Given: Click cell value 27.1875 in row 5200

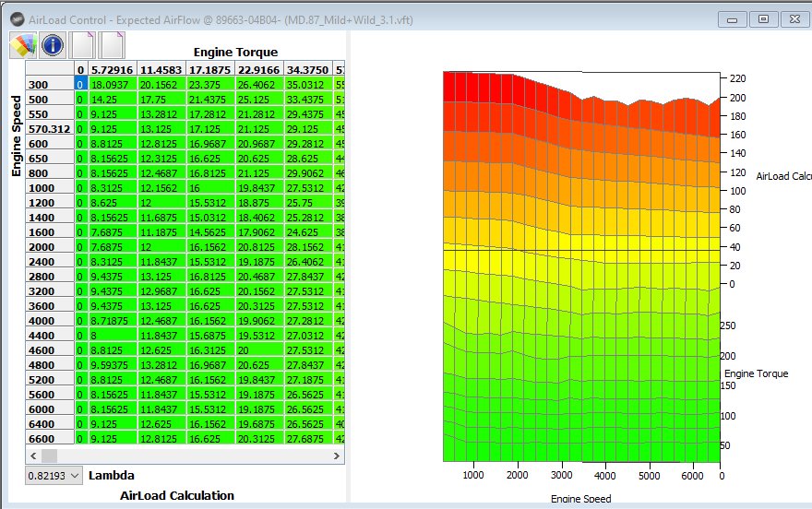Looking at the screenshot, I should (307, 380).
